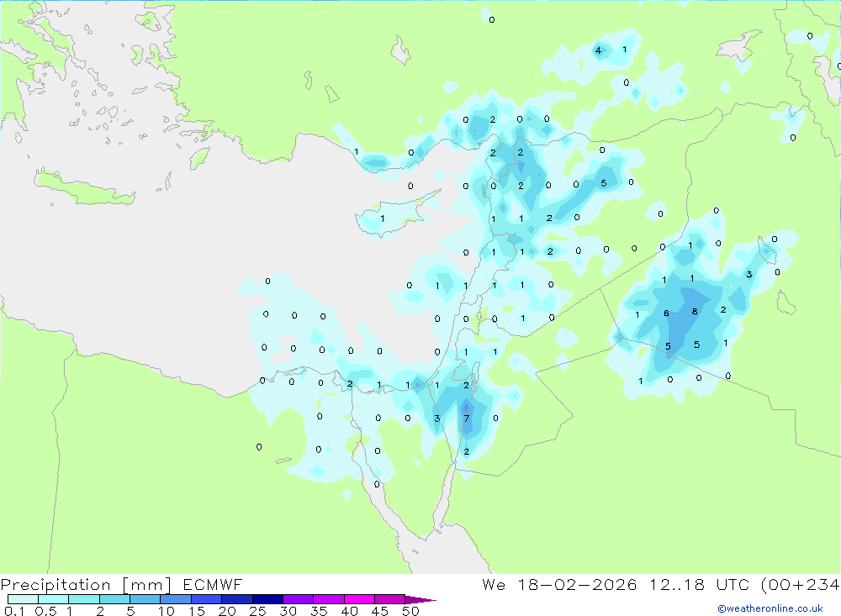Viewport: 841px width, 616px height.
Task: Click the 45–50 mm legend color swatch
Action: click(390, 599)
